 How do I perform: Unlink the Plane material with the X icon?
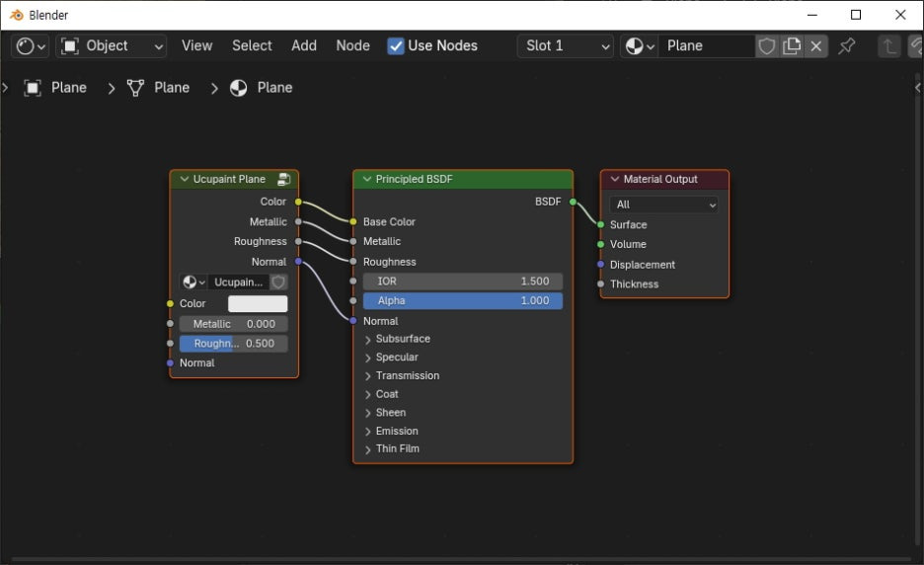[816, 46]
